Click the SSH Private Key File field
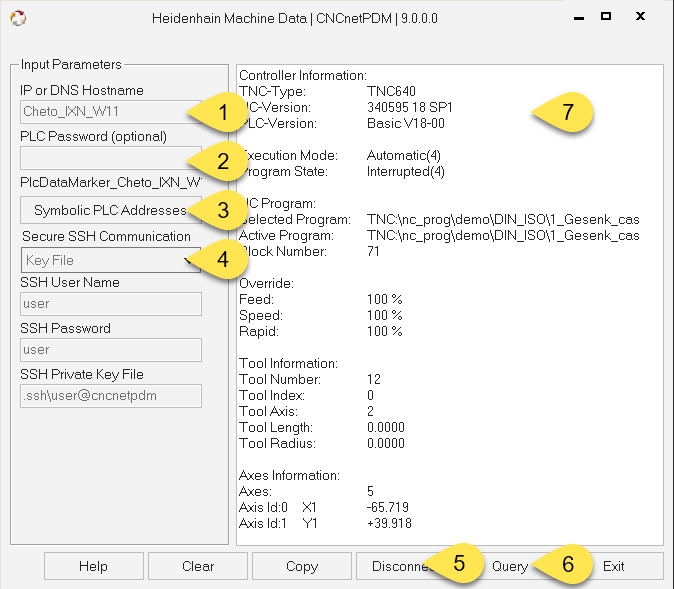Screen dimensions: 674x589 (x=110, y=396)
